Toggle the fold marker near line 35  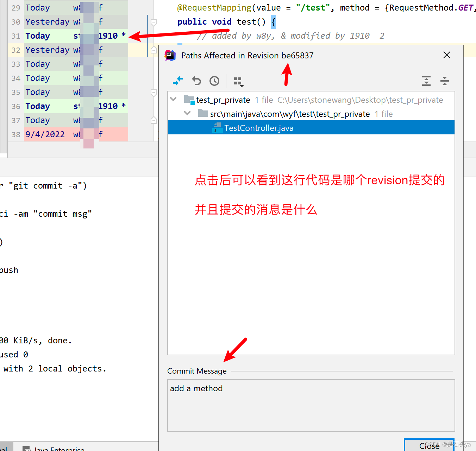[x=154, y=92]
